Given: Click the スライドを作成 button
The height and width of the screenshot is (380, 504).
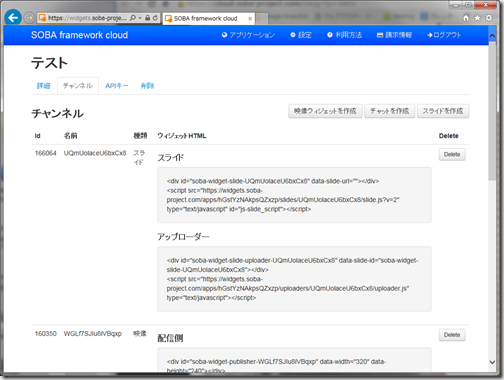Looking at the screenshot, I should click(x=443, y=111).
